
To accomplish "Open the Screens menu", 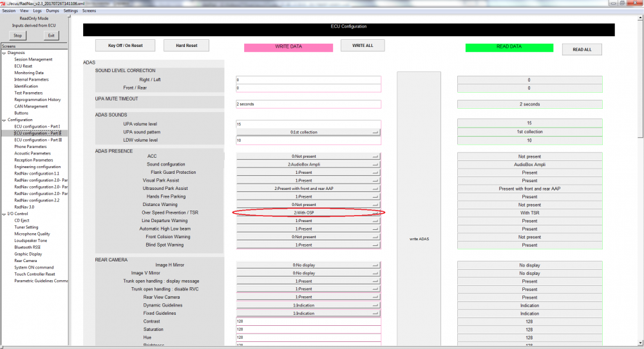I will [x=89, y=11].
